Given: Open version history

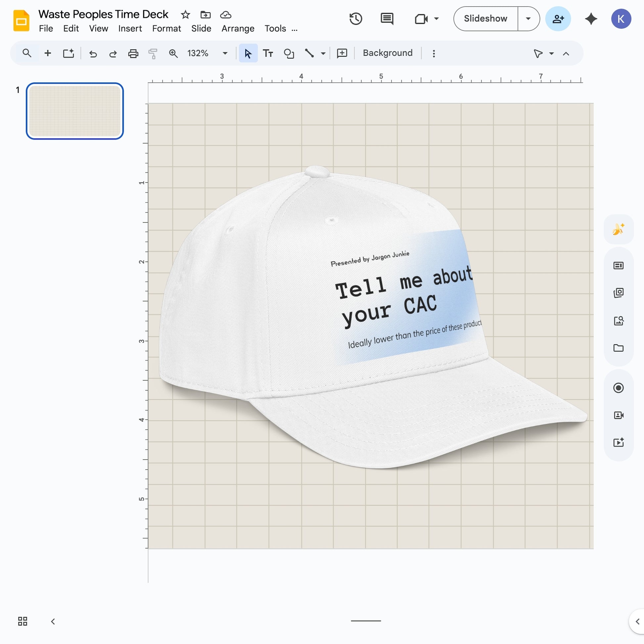Looking at the screenshot, I should click(356, 19).
